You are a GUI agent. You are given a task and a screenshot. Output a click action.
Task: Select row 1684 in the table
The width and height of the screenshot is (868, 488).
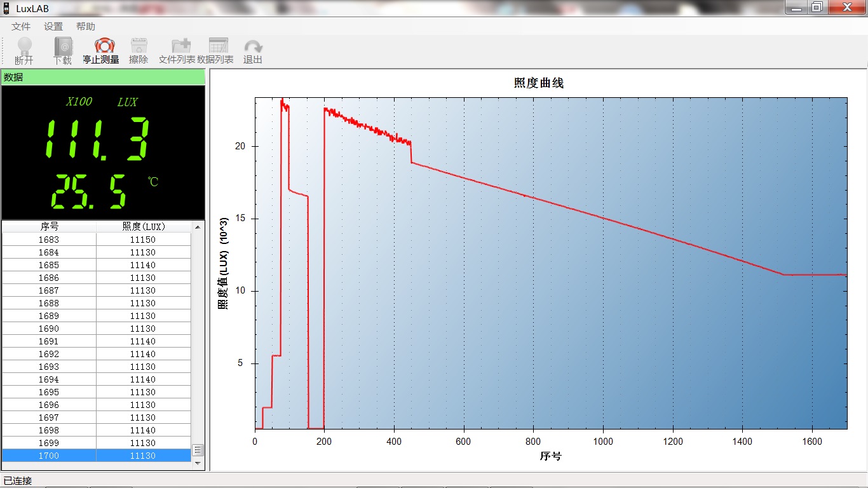pos(97,252)
